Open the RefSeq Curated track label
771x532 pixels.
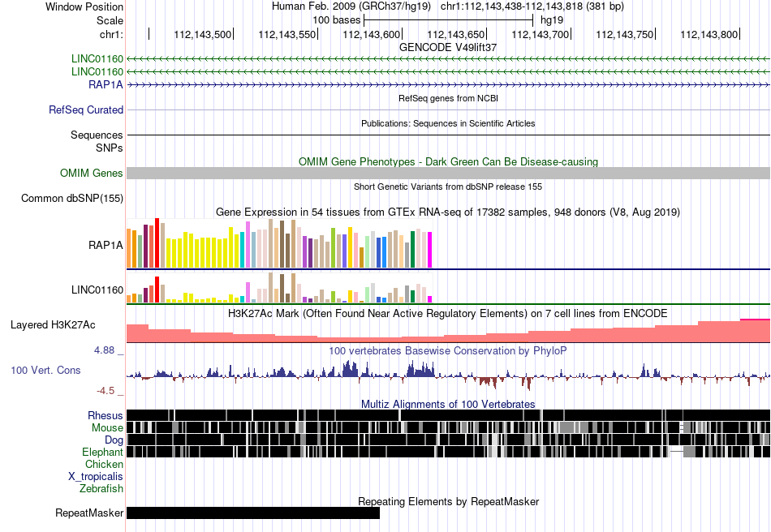tap(86, 109)
